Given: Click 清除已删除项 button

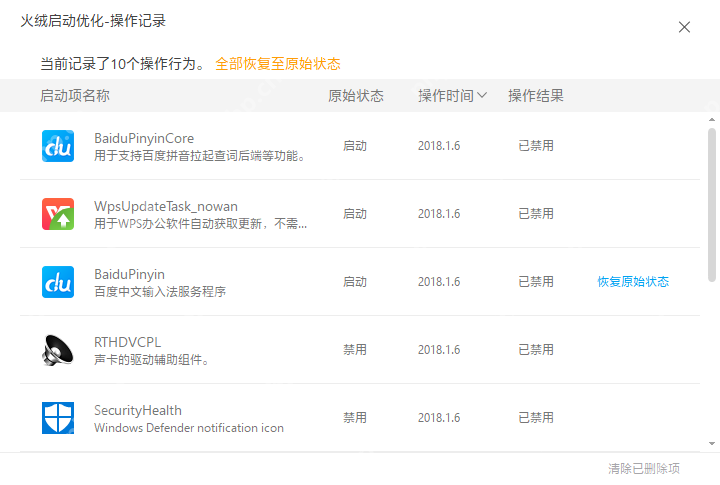Looking at the screenshot, I should click(644, 468).
